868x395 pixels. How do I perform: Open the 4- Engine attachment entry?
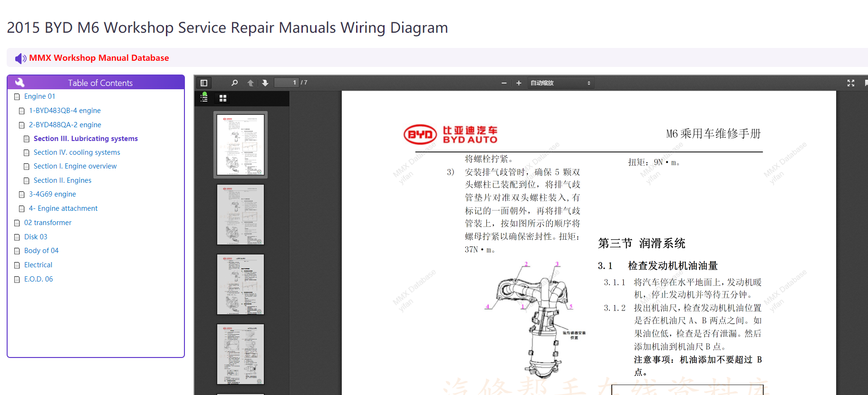(x=63, y=208)
